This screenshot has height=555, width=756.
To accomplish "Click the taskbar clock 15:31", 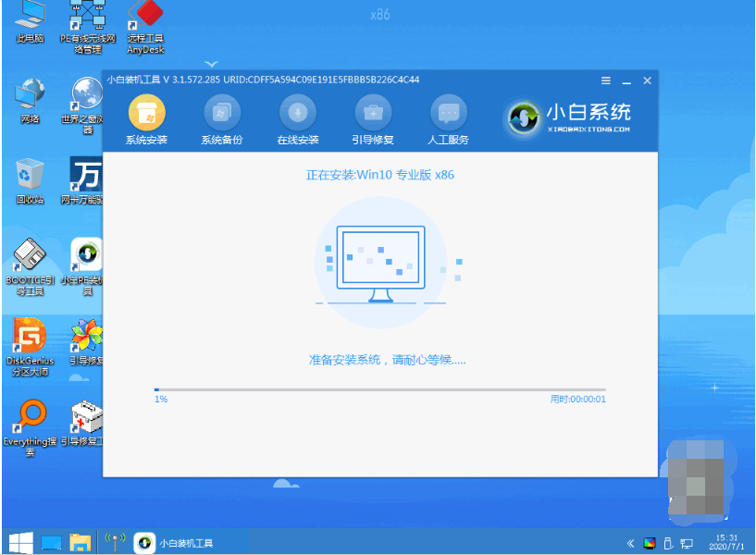I will 726,542.
